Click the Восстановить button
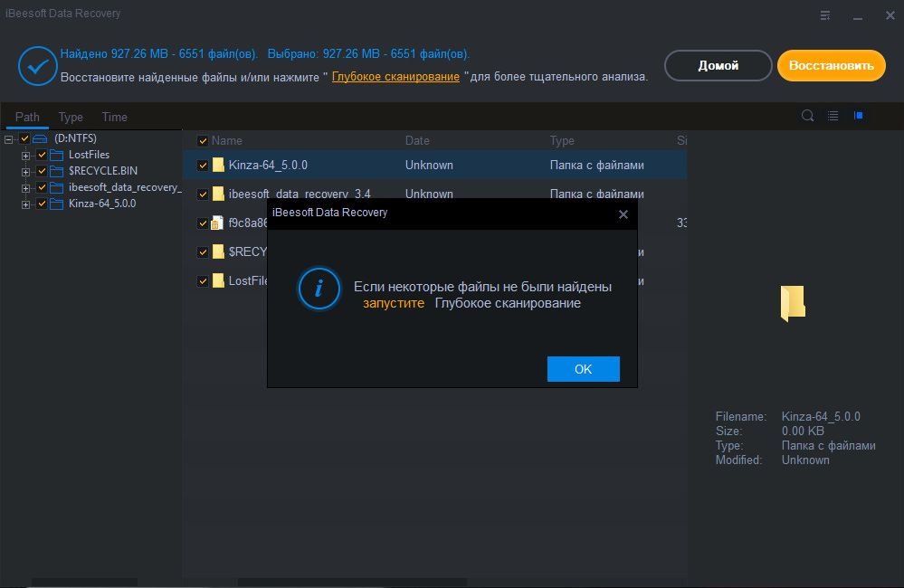904x588 pixels. (x=832, y=66)
